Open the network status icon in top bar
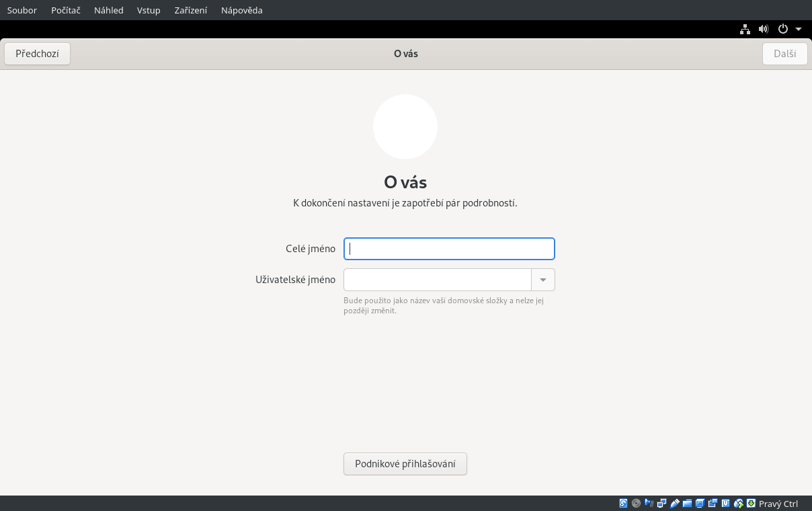The height and width of the screenshot is (511, 812). click(x=745, y=29)
